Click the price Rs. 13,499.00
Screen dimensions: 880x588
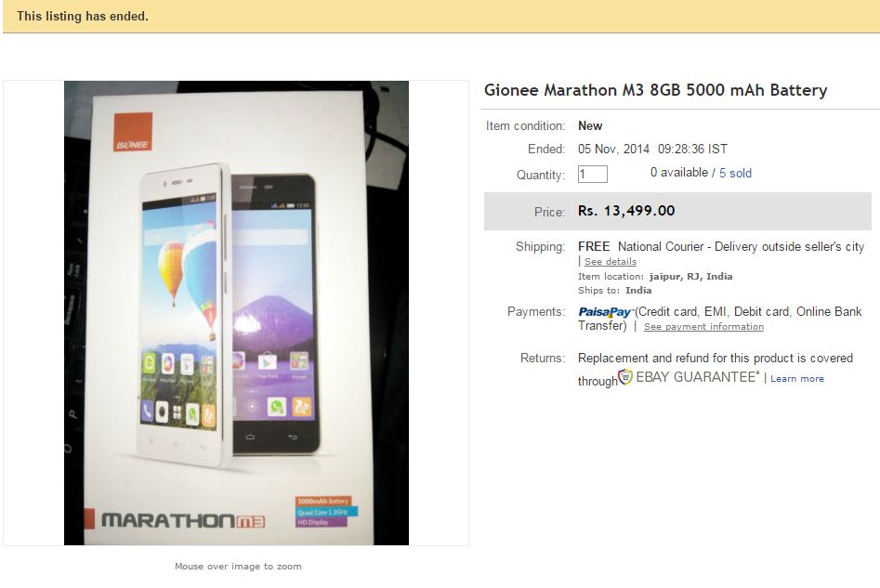(626, 211)
